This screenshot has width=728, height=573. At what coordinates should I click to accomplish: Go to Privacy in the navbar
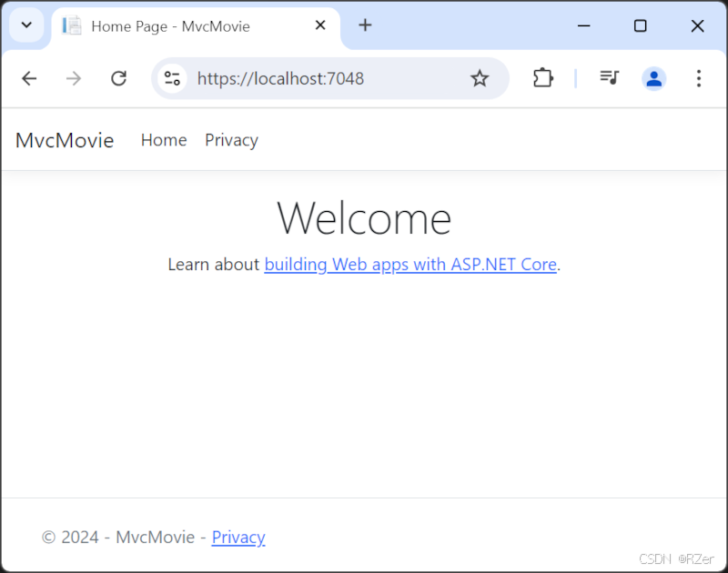tap(231, 140)
